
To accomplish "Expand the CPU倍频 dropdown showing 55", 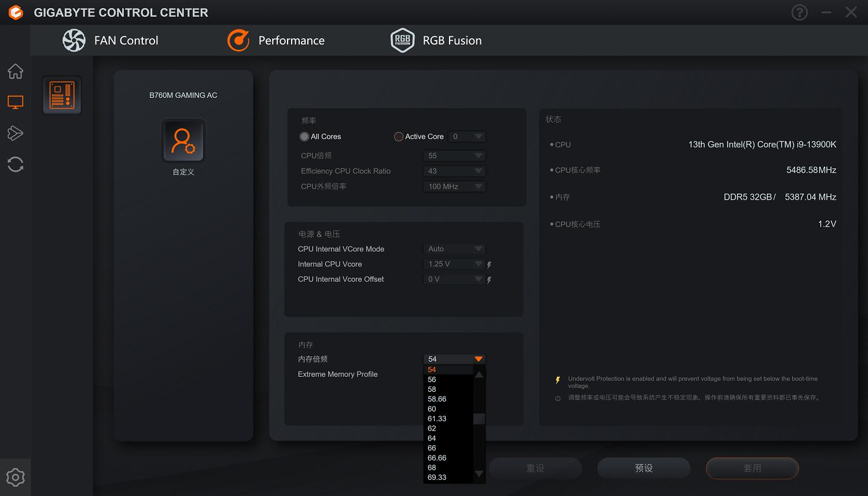I will pos(454,156).
